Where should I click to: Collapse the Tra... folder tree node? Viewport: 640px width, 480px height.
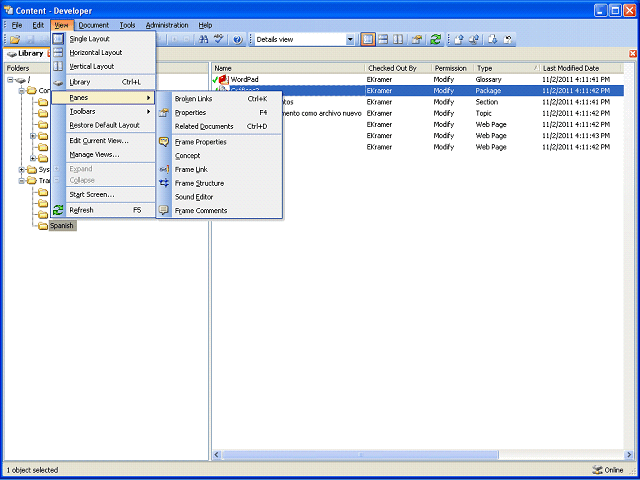point(22,180)
